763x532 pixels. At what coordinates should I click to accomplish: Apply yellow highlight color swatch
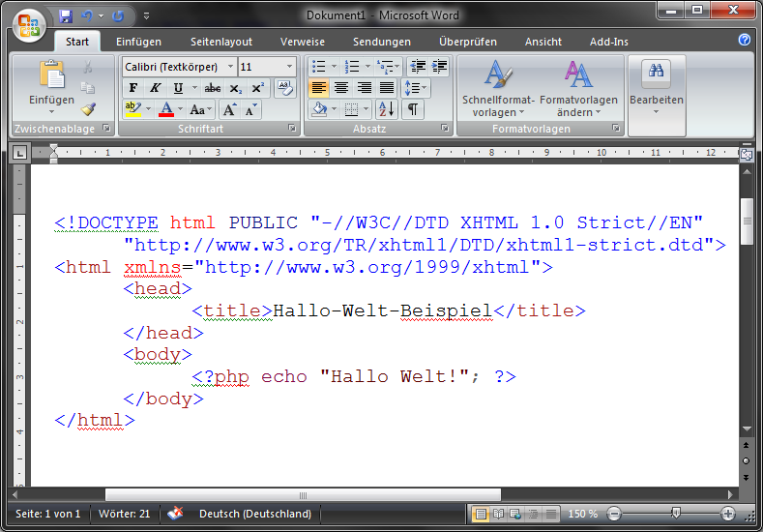pyautogui.click(x=132, y=109)
